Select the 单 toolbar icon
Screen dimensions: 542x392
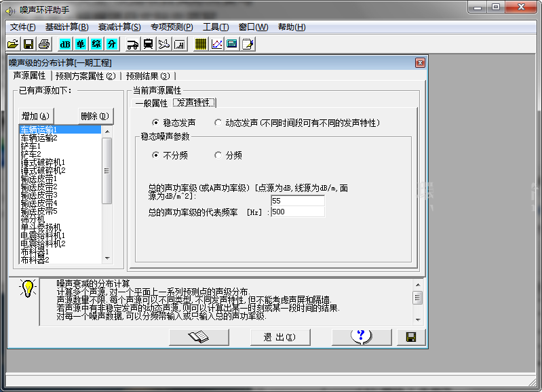tap(81, 44)
